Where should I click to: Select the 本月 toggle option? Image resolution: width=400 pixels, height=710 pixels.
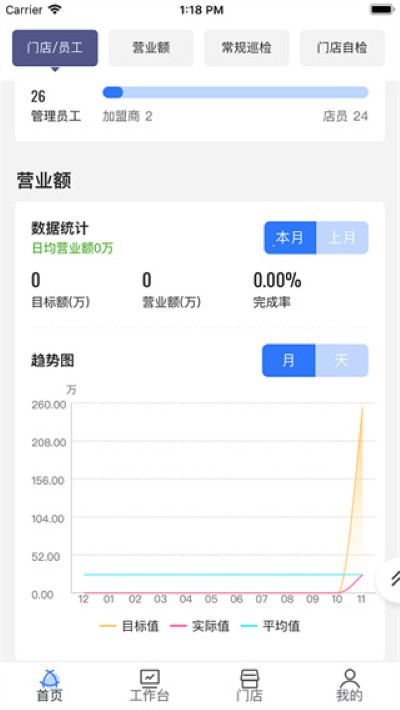[290, 238]
